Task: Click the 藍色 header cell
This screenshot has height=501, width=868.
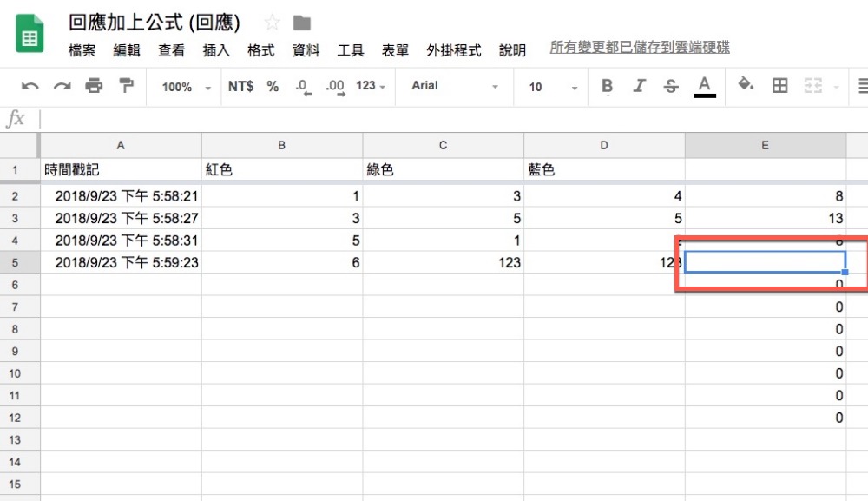Action: tap(604, 169)
